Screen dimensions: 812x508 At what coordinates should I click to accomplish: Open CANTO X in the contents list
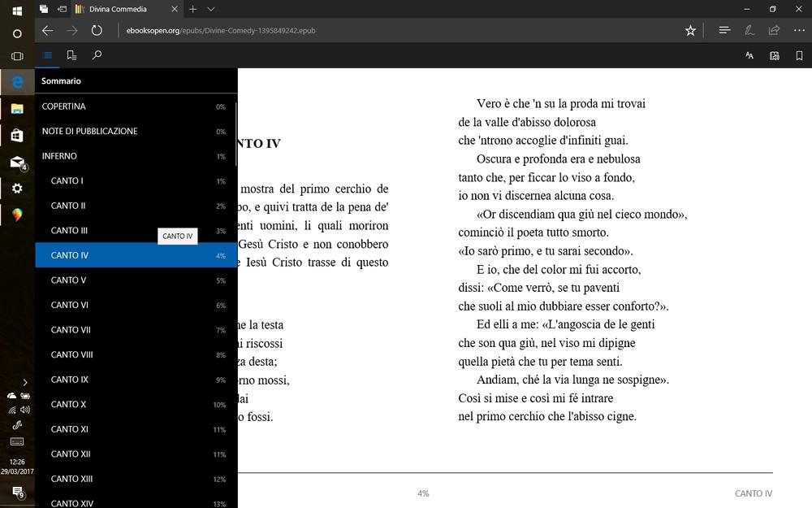click(x=136, y=405)
